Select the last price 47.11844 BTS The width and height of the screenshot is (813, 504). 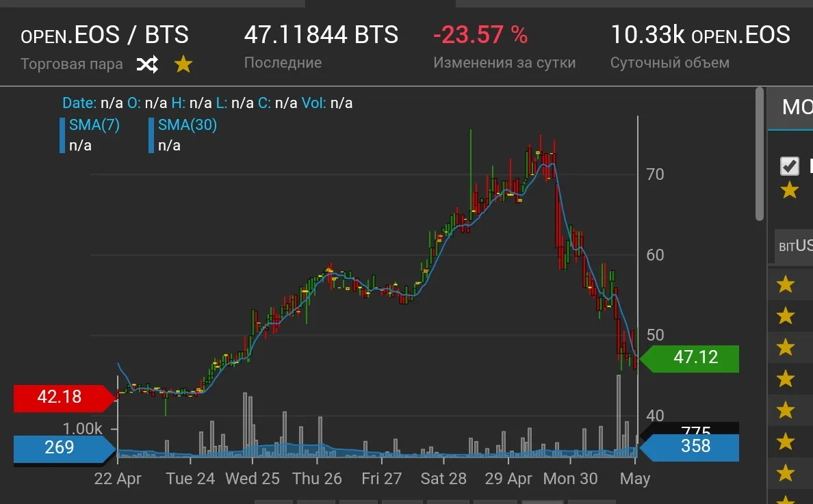[x=321, y=35]
